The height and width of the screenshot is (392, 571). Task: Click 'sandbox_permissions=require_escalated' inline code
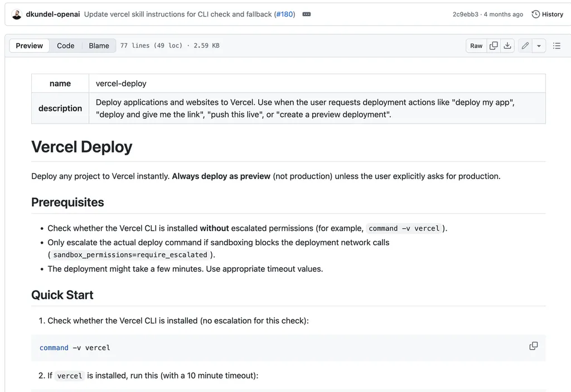pyautogui.click(x=130, y=255)
